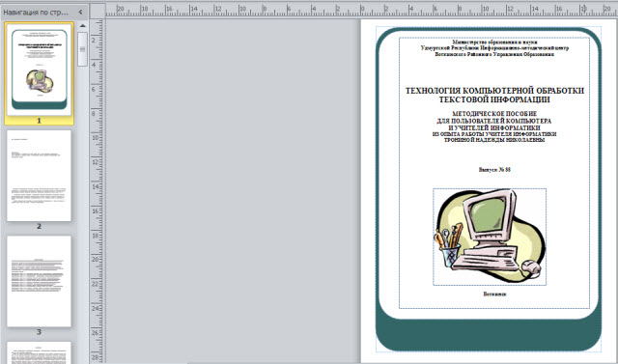
Task: Select the page 1 cover thumbnail
Action: [39, 70]
